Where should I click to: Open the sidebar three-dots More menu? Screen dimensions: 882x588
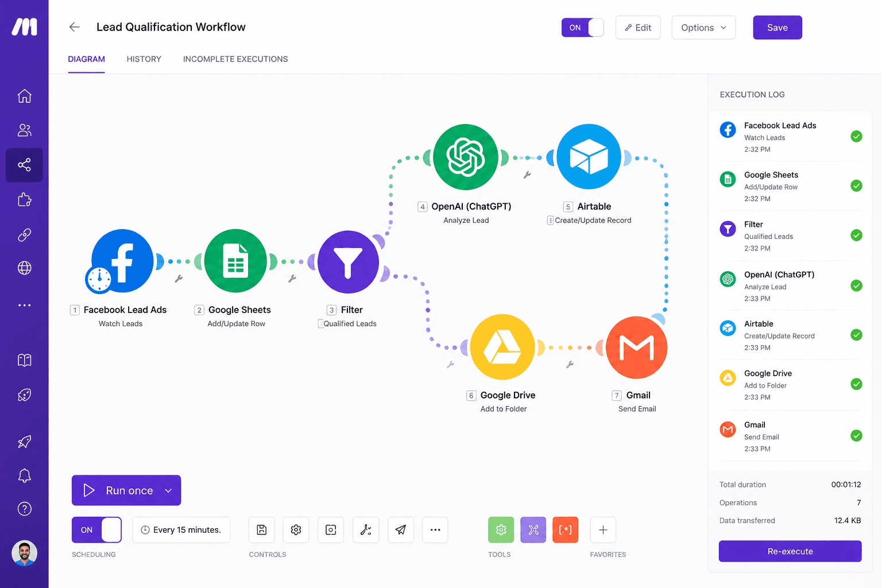[24, 305]
